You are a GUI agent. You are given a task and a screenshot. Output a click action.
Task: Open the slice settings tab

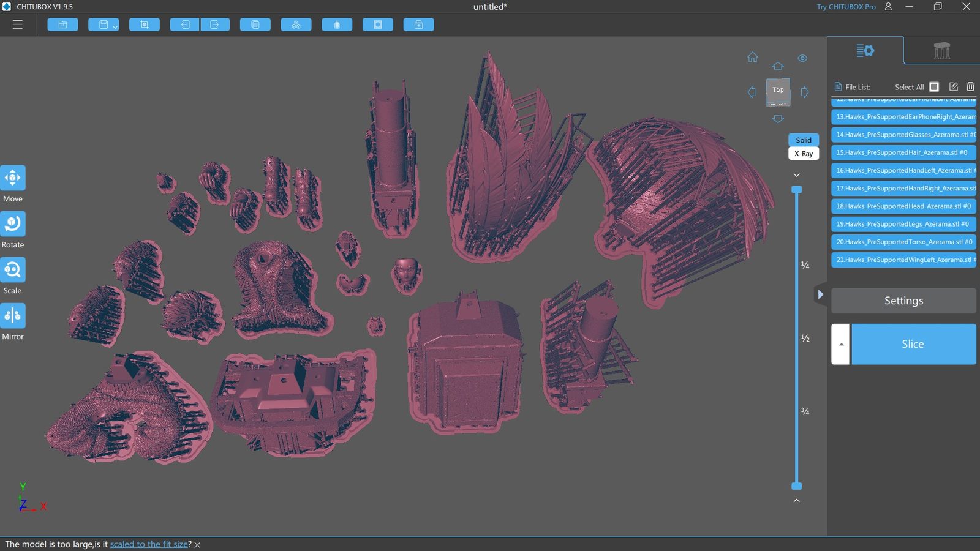[x=865, y=51]
